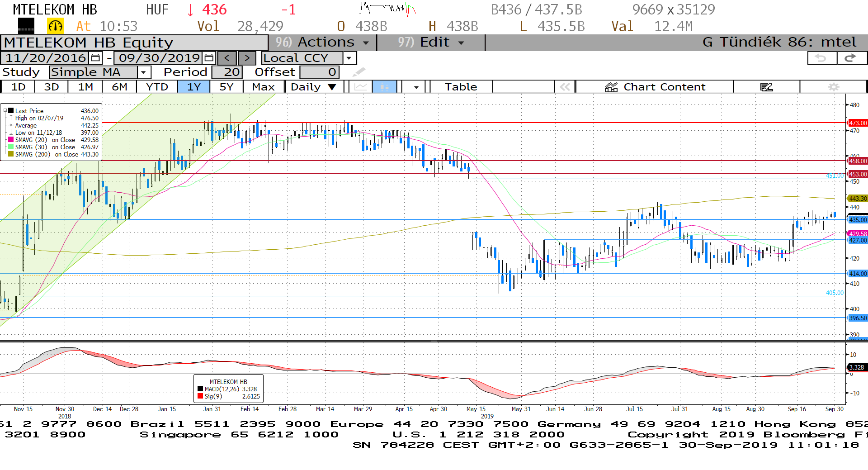Step the date range backward with the left arrow
Viewport: 868px width, 470px height.
227,58
